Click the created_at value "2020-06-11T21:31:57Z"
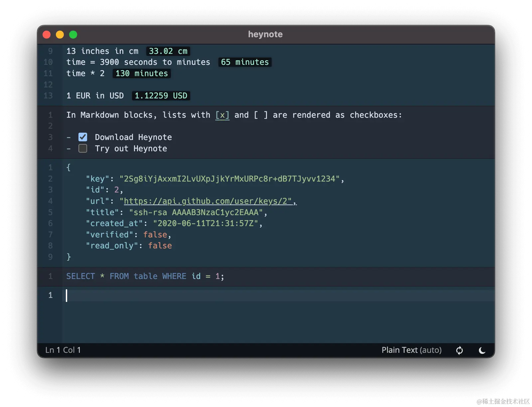The width and height of the screenshot is (532, 407). coord(205,223)
